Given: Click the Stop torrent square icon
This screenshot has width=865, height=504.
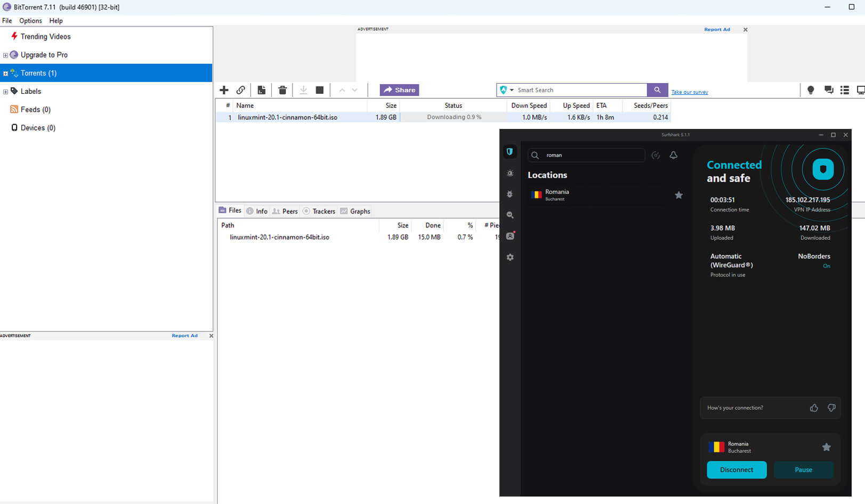Looking at the screenshot, I should click(320, 90).
